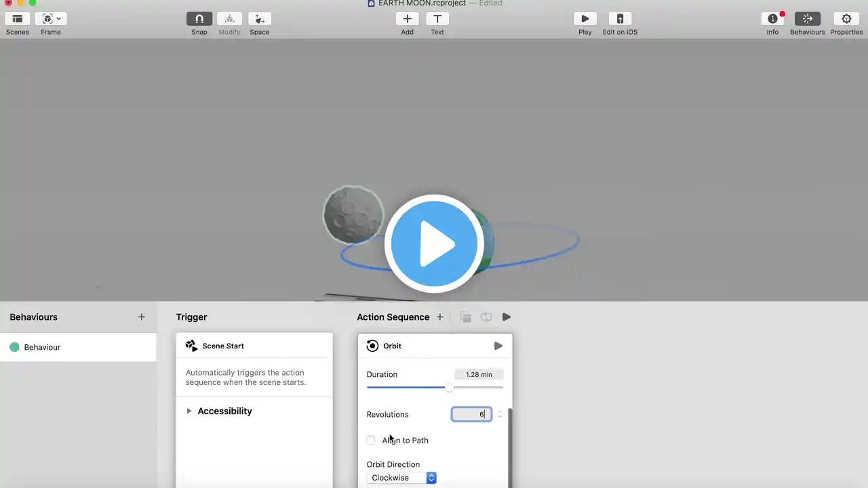Open the Scenes panel from toolbar

(x=17, y=19)
